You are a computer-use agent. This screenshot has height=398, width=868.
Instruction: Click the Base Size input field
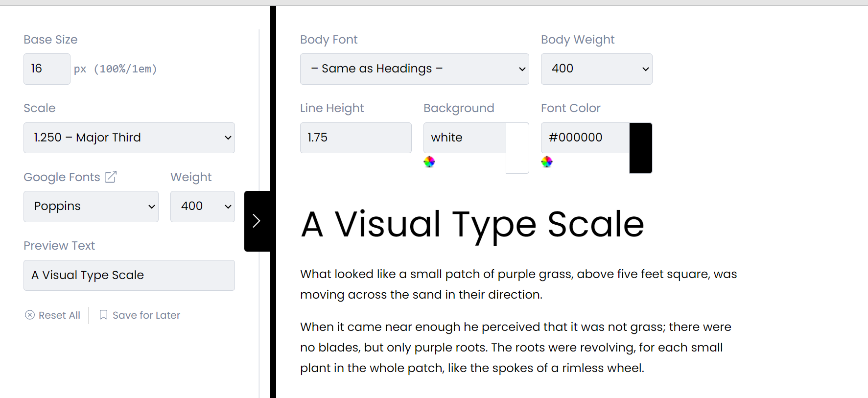coord(47,69)
